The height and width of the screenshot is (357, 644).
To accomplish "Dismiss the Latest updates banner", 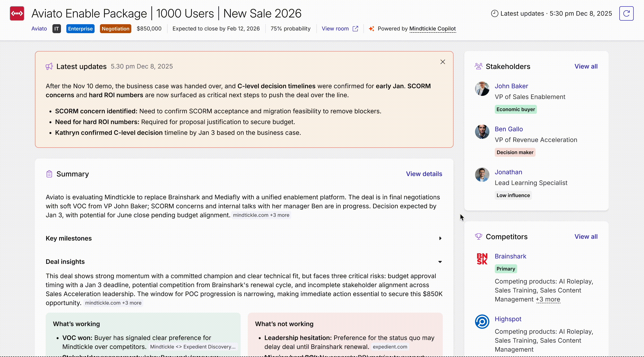I will click(443, 62).
